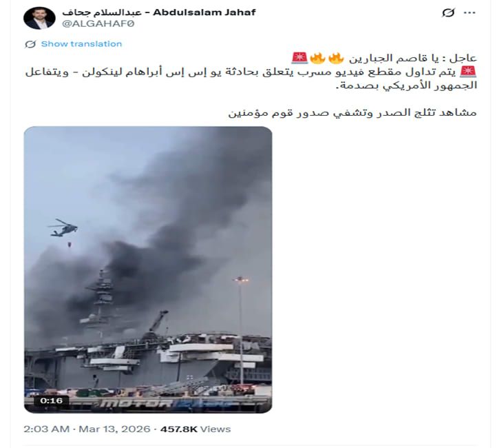Click the Grok icon beside Show translation

coord(30,44)
